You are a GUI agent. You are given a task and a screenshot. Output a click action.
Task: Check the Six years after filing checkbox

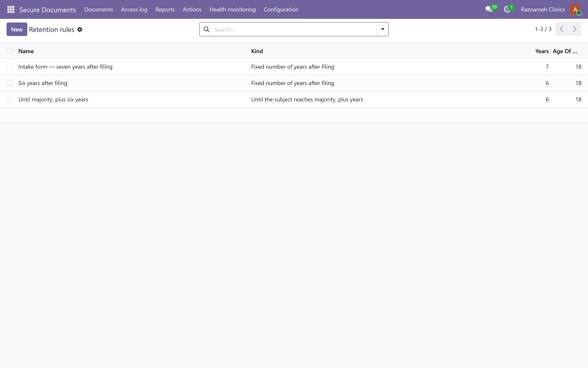9,83
